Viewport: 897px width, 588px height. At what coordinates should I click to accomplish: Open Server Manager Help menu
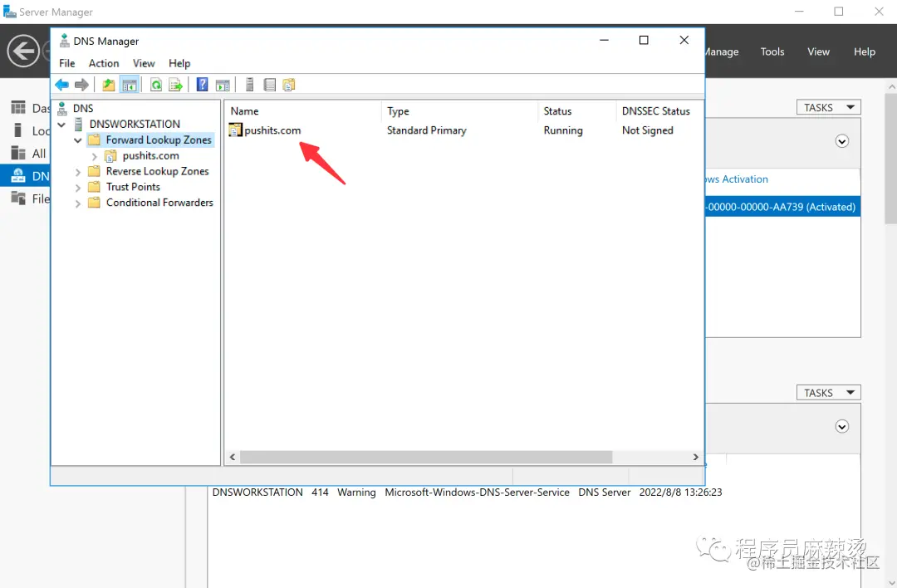click(x=865, y=51)
